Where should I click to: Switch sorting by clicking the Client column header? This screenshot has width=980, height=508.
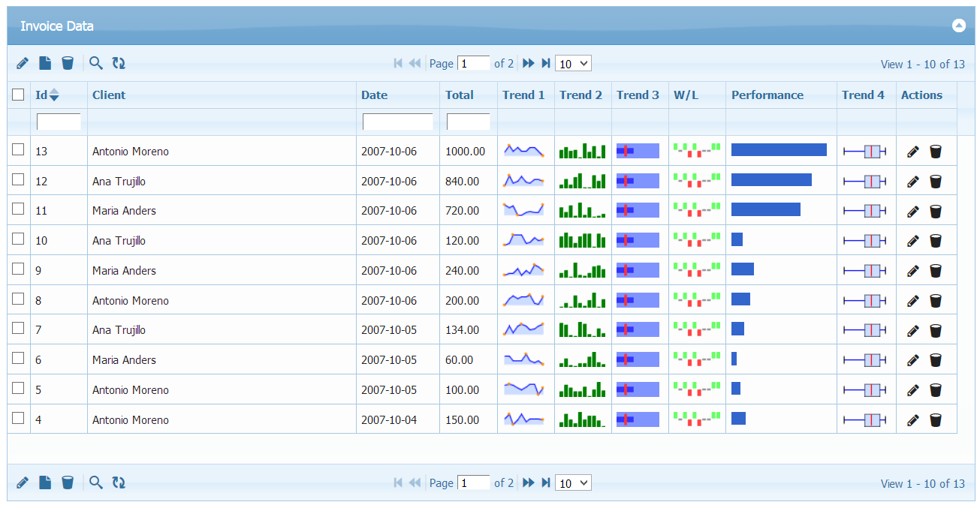click(107, 95)
